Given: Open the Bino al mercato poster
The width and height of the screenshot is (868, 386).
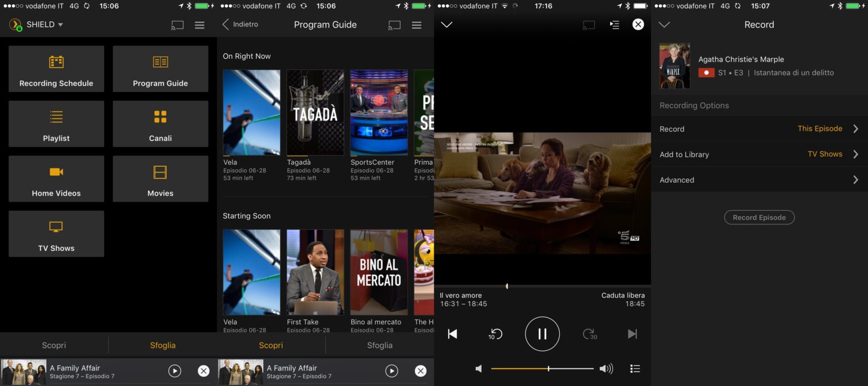Looking at the screenshot, I should (x=379, y=272).
